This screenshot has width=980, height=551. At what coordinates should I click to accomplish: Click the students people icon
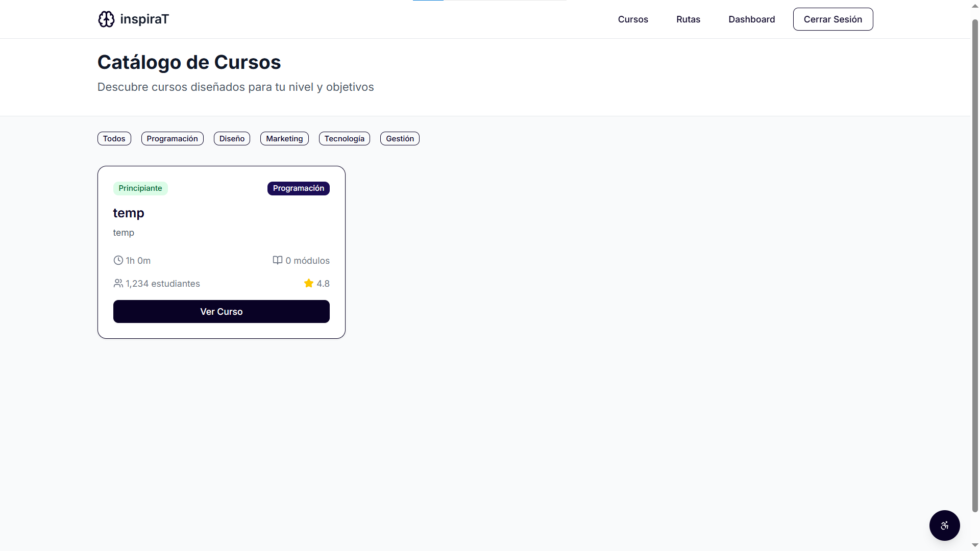click(118, 283)
